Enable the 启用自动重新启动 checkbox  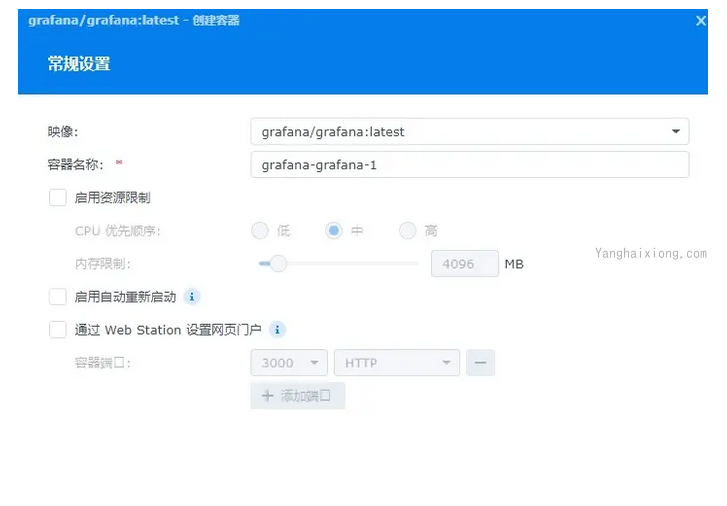(x=58, y=296)
